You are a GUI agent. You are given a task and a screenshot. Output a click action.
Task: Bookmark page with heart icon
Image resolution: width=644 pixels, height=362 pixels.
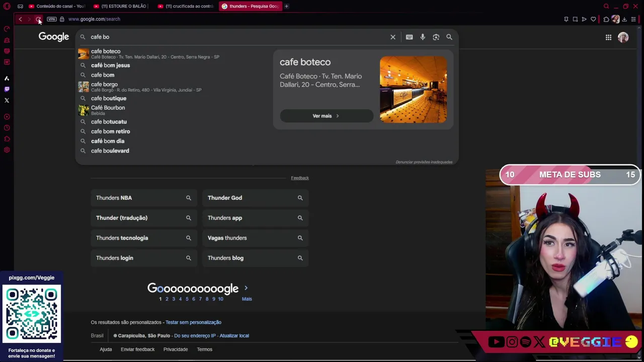tap(593, 19)
